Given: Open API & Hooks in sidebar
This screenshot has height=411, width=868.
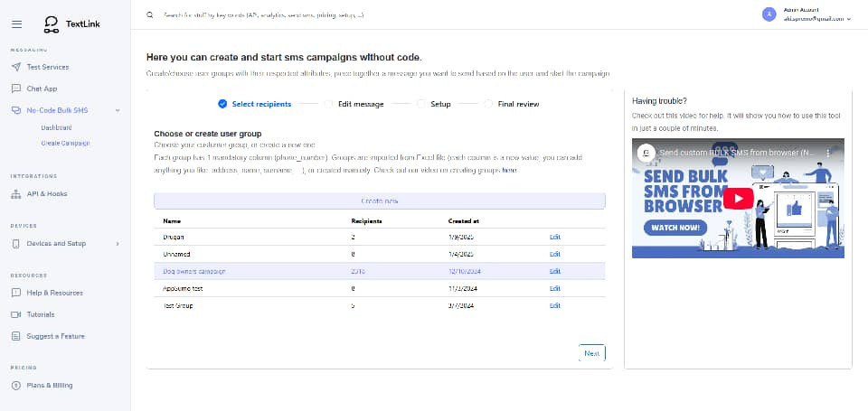Looking at the screenshot, I should tap(47, 194).
